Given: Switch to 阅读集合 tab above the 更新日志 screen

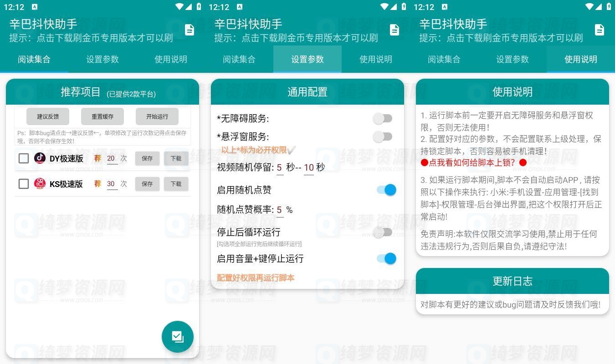Looking at the screenshot, I should click(x=444, y=59).
